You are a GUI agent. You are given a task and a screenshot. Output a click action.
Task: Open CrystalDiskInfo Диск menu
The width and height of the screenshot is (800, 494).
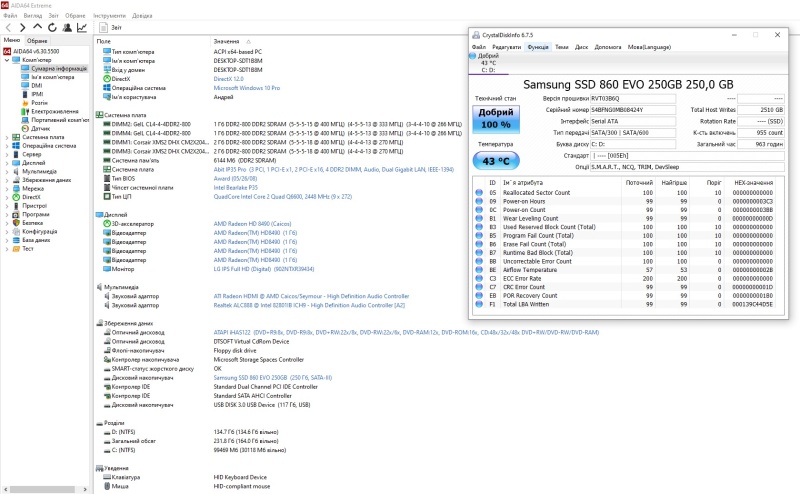point(582,47)
